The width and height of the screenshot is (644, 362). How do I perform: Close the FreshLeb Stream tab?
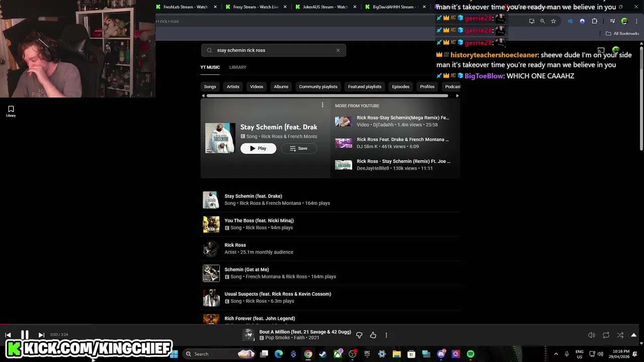click(x=216, y=7)
